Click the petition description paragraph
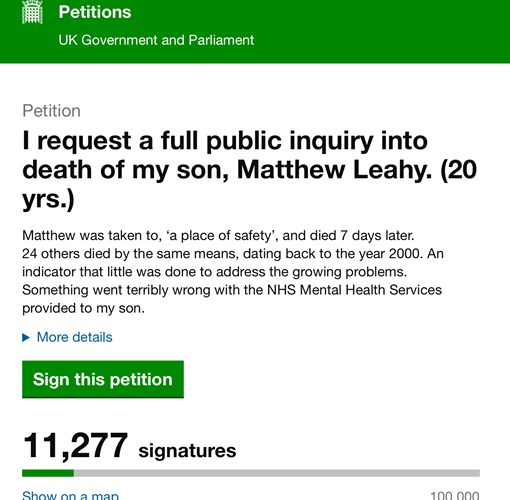This screenshot has width=510, height=500. pos(233,272)
